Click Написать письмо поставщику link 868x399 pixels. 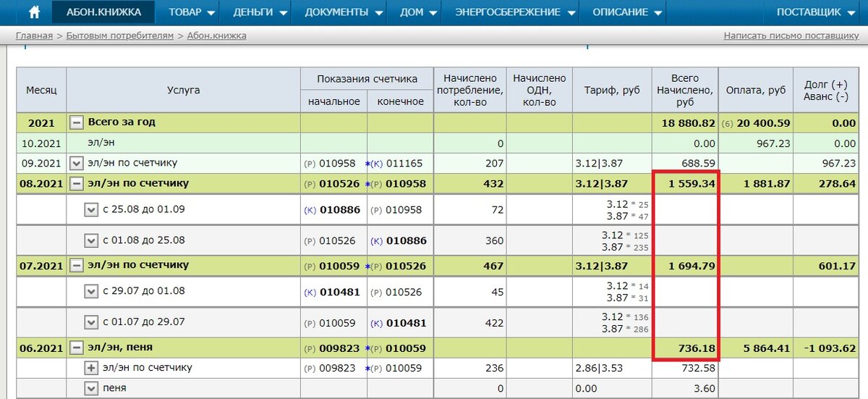791,35
